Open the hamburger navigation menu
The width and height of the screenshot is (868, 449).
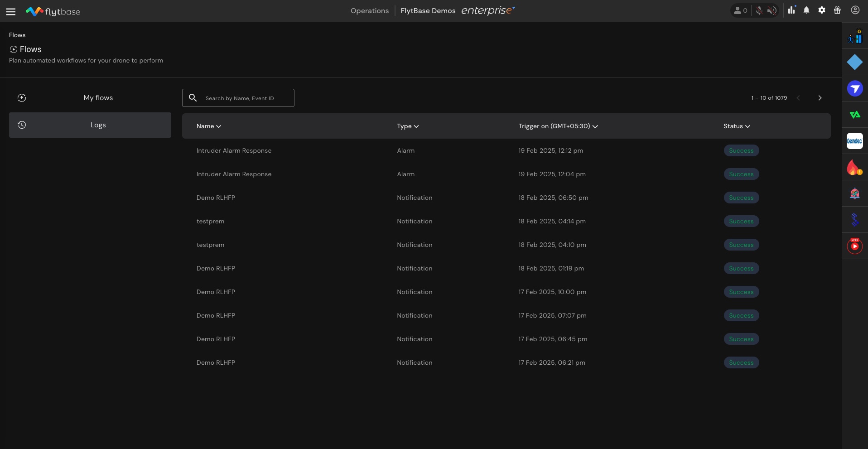11,12
